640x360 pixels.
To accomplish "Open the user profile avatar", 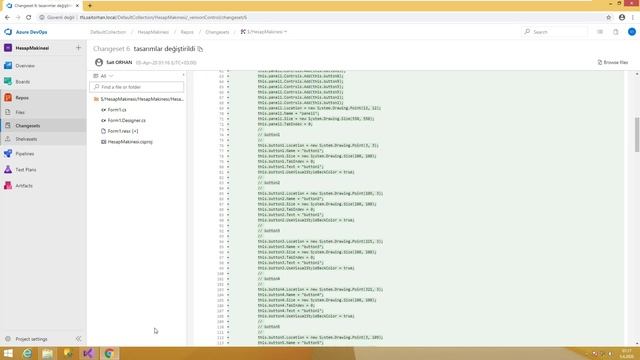I will (632, 32).
